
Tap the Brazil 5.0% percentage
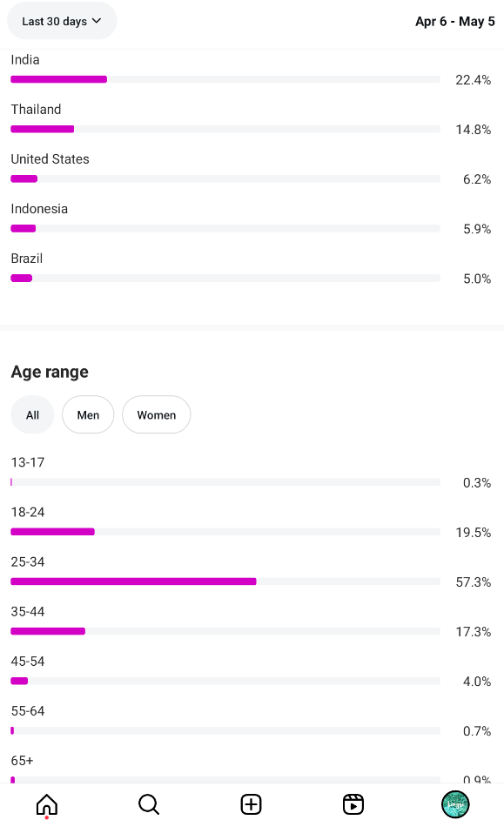click(477, 279)
